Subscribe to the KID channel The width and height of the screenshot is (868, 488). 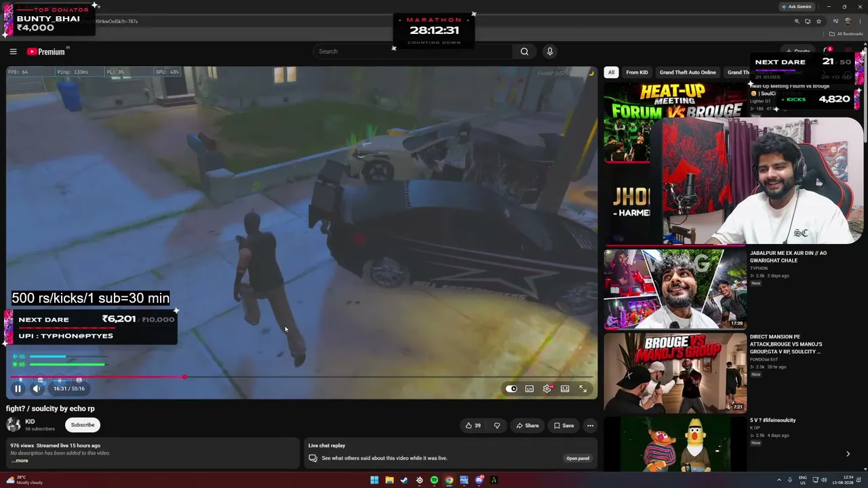point(83,425)
